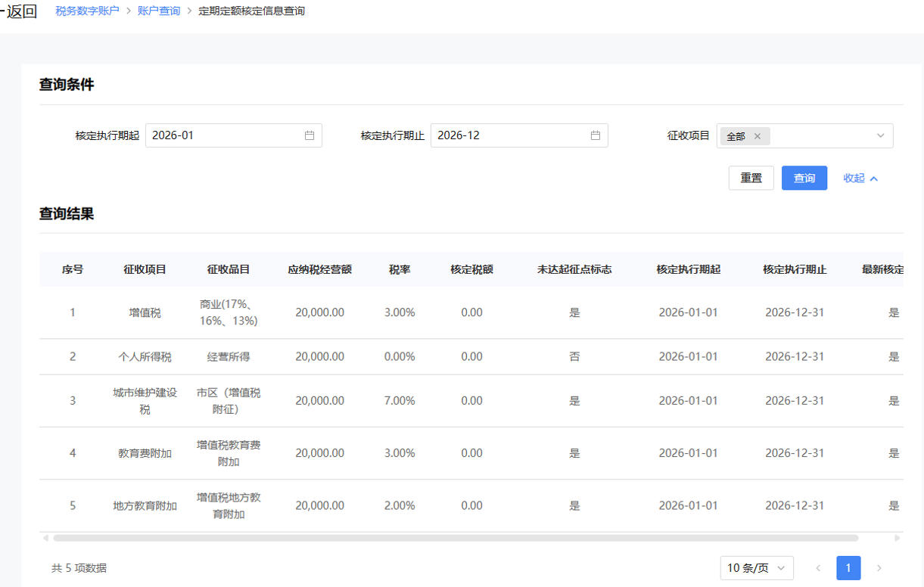The image size is (924, 587).
Task: Click scrollbar right arrow under table
Action: (x=898, y=538)
